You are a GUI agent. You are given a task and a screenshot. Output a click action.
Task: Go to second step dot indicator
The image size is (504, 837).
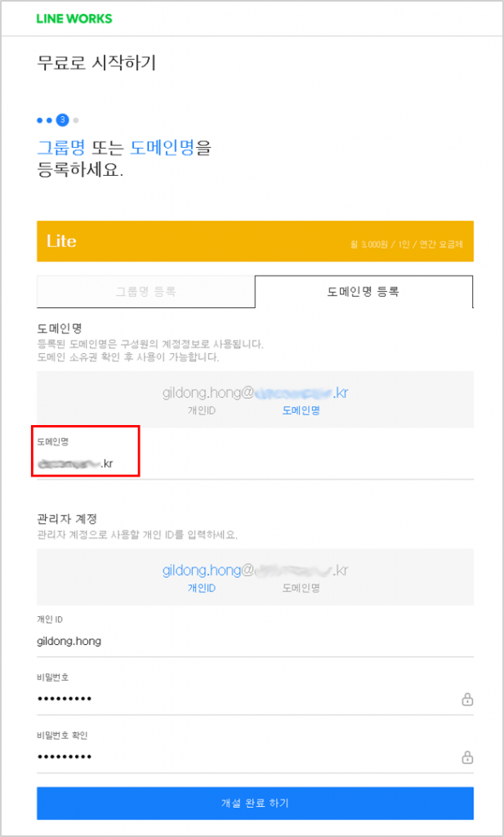point(49,120)
